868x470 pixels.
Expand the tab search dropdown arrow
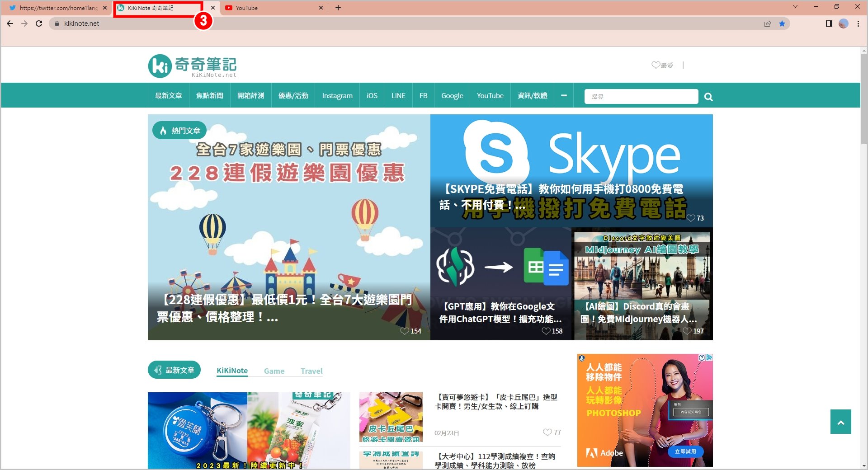[x=795, y=6]
